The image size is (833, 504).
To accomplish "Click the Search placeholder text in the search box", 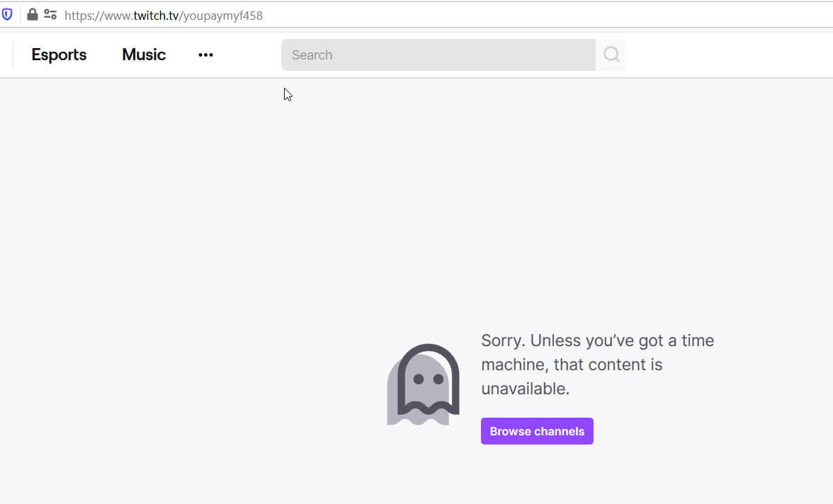I will click(312, 55).
